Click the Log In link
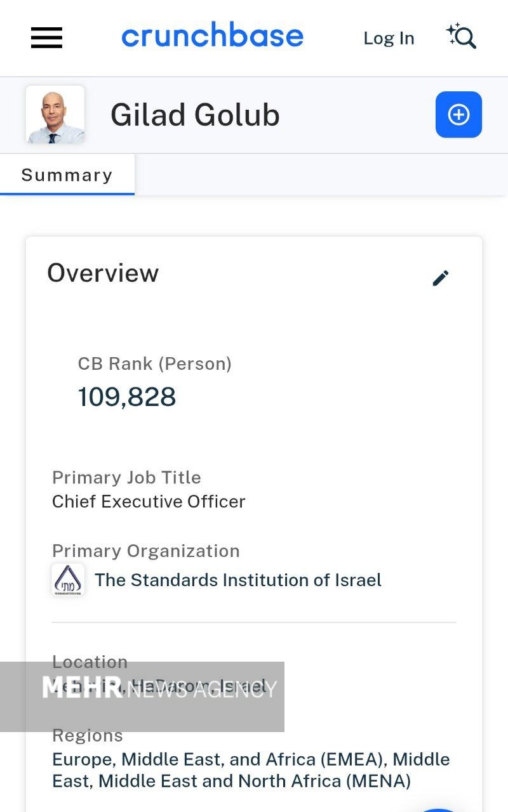The height and width of the screenshot is (812, 508). click(389, 38)
